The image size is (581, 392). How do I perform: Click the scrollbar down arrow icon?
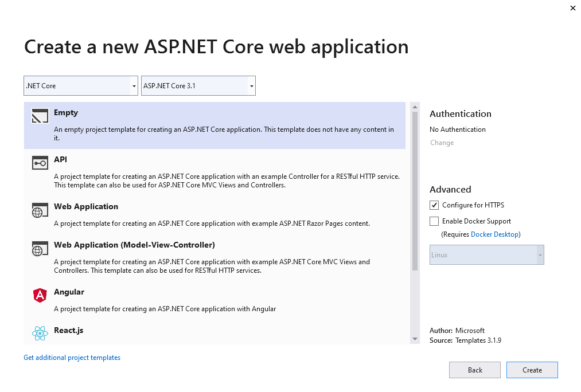(x=414, y=339)
